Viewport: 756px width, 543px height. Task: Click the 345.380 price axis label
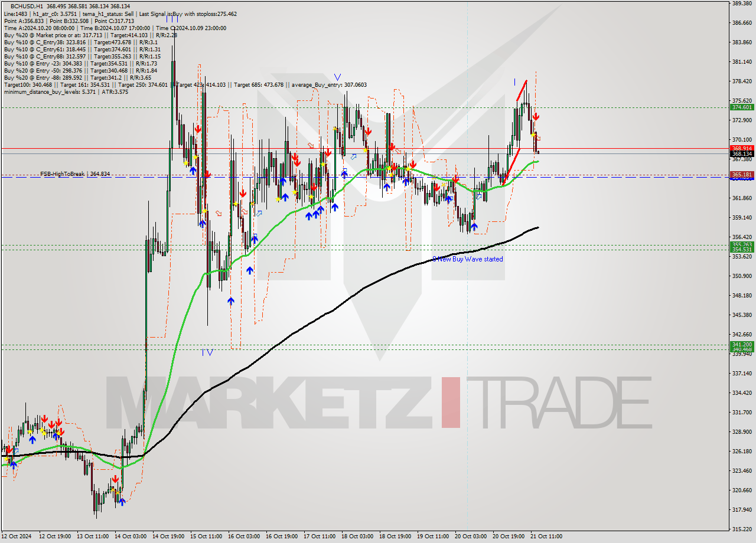742,315
